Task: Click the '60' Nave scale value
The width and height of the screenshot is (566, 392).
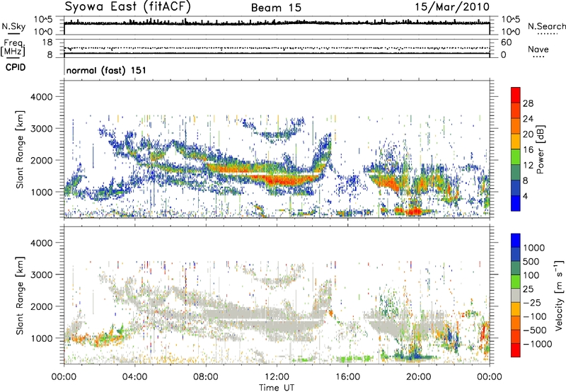Action: pos(506,42)
